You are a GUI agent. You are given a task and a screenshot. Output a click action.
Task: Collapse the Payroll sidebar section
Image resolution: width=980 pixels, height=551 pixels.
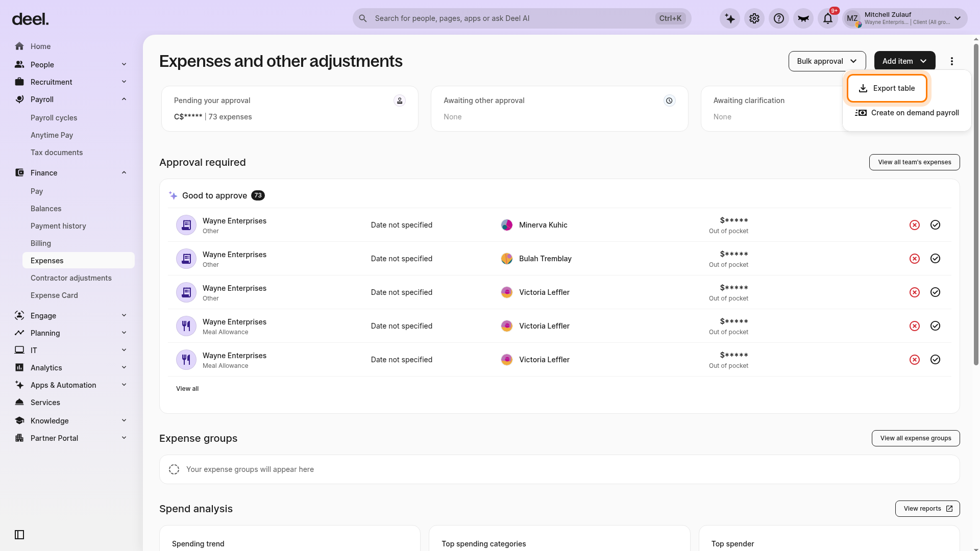coord(124,99)
